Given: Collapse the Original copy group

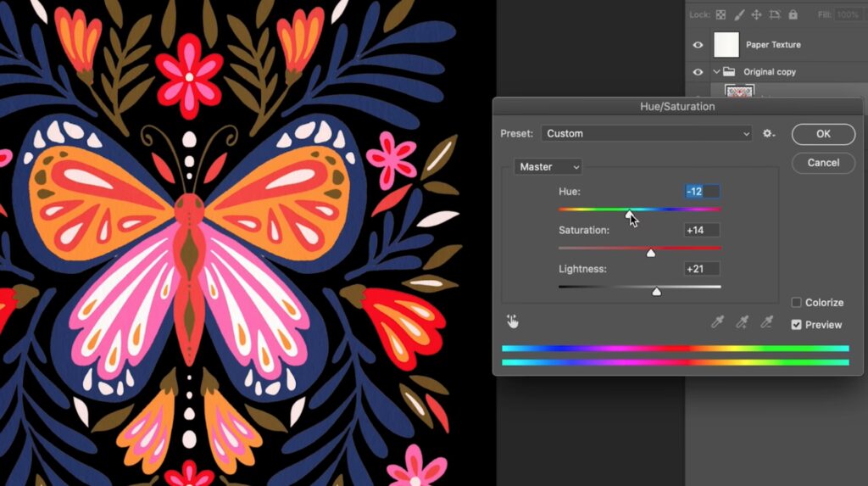Looking at the screenshot, I should click(x=716, y=72).
